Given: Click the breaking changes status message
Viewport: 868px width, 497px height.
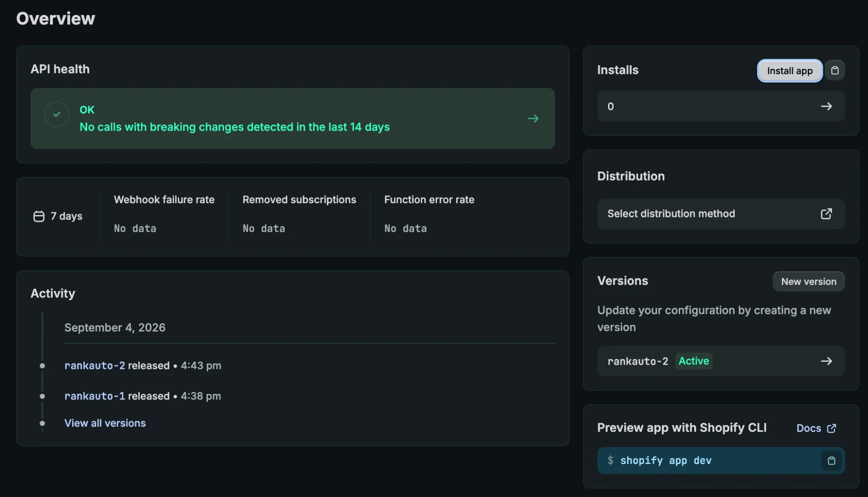Looking at the screenshot, I should point(234,127).
